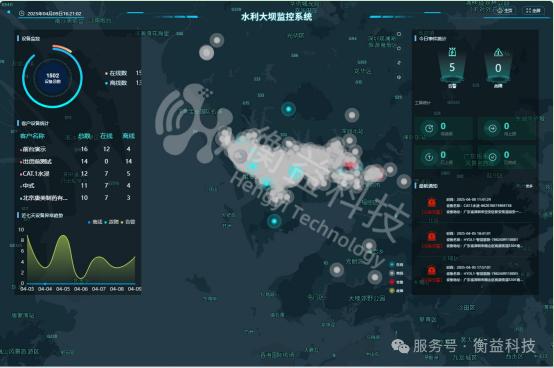Click the warning triangle fault tile
Viewport: 554px width, 368px height.
(498, 67)
